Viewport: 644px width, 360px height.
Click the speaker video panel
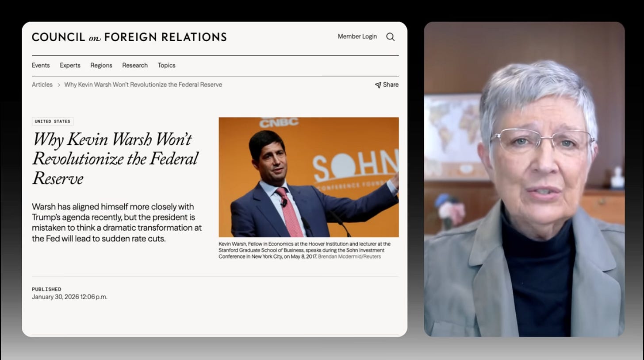coord(524,179)
